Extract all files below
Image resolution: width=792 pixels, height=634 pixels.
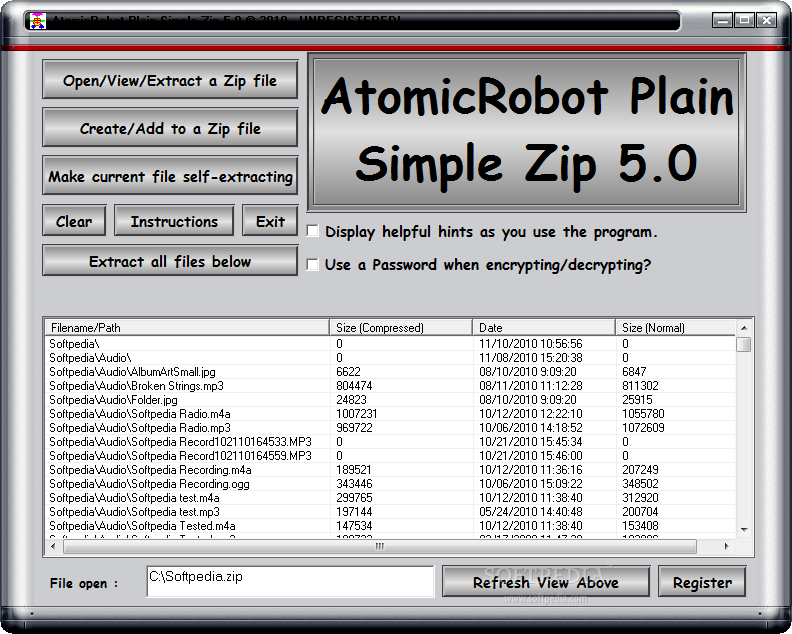click(x=170, y=261)
